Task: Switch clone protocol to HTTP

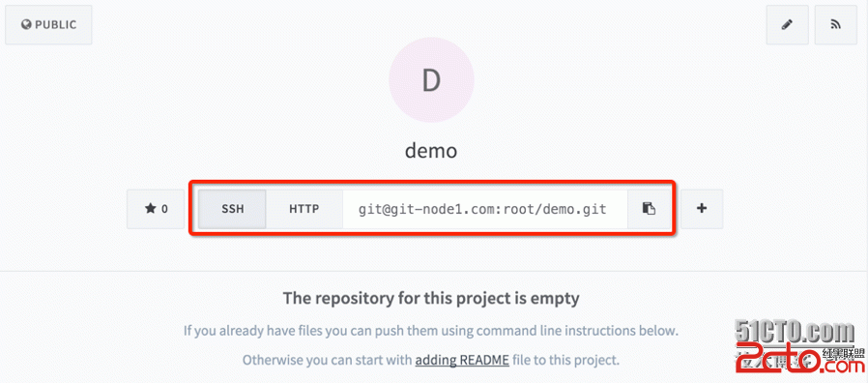Action: pos(304,209)
